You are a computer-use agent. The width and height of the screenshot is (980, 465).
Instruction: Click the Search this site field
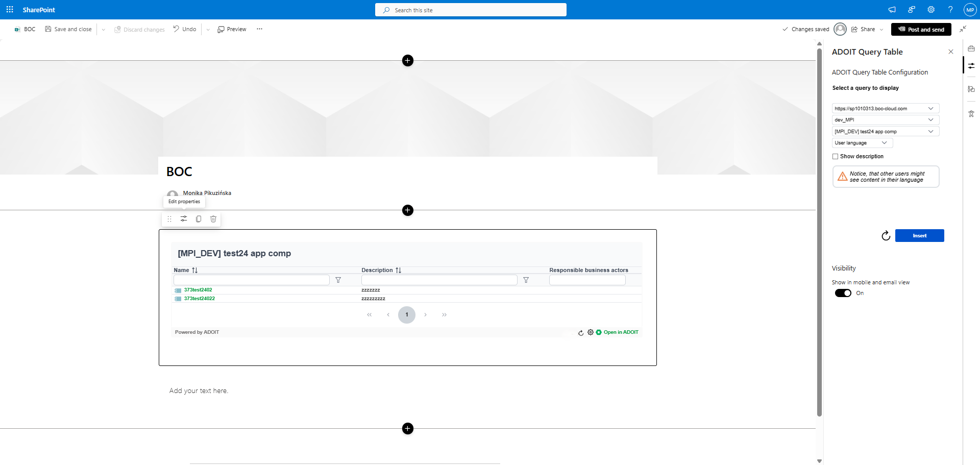[471, 10]
